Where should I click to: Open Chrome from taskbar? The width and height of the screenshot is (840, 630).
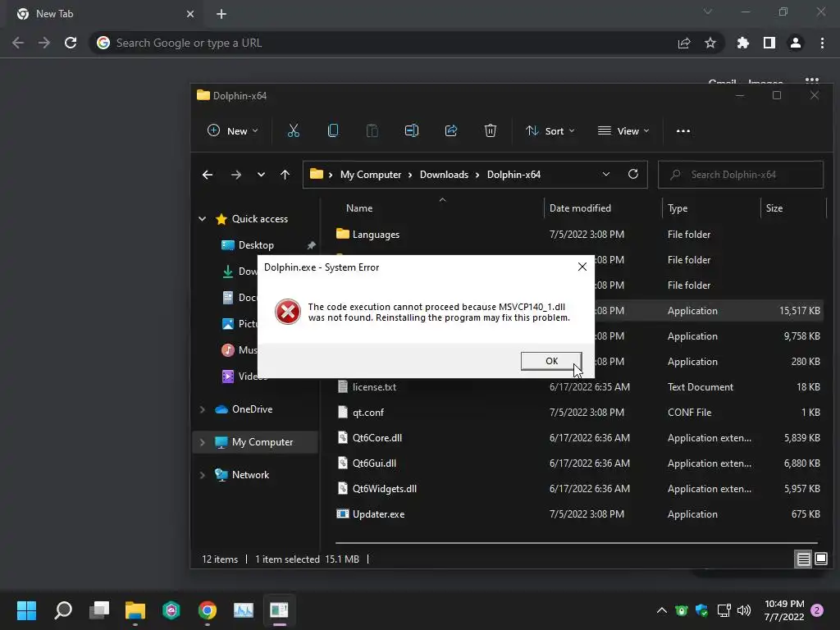[x=208, y=610]
